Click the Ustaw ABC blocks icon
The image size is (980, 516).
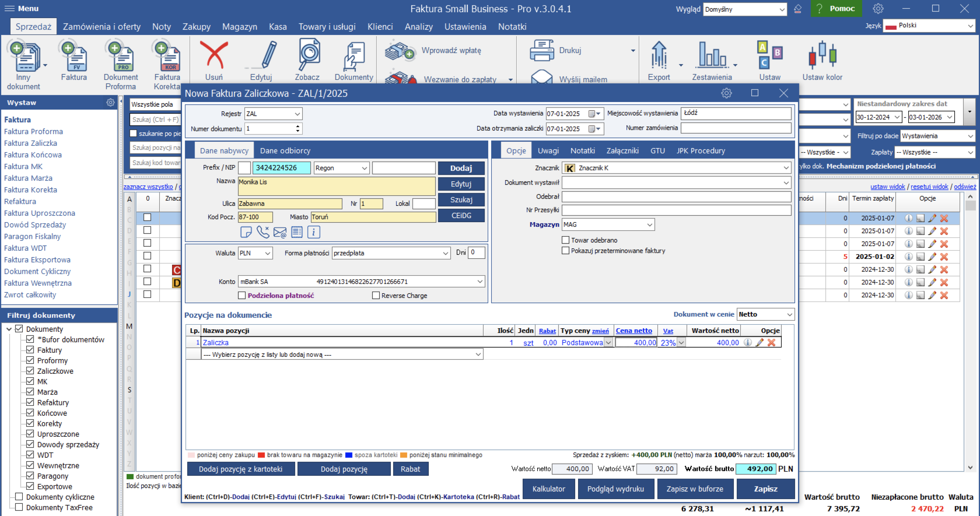pos(770,55)
